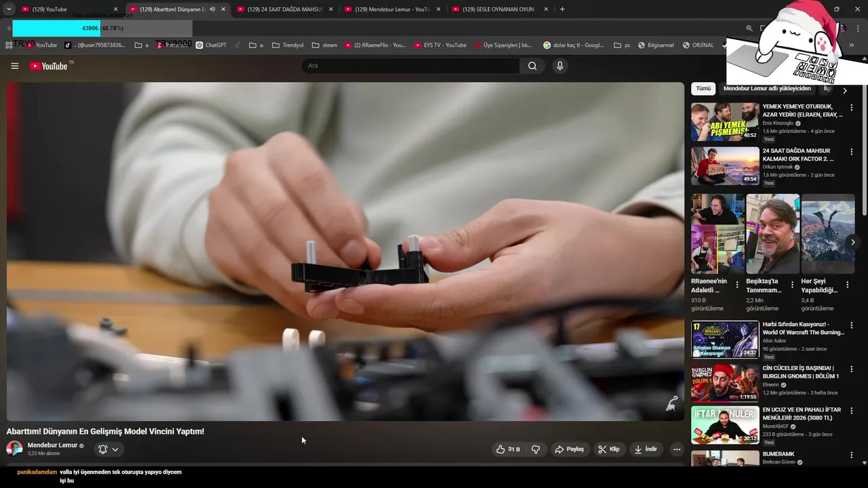Download the video via İndir button
Viewport: 868px width, 488px height.
(x=646, y=449)
